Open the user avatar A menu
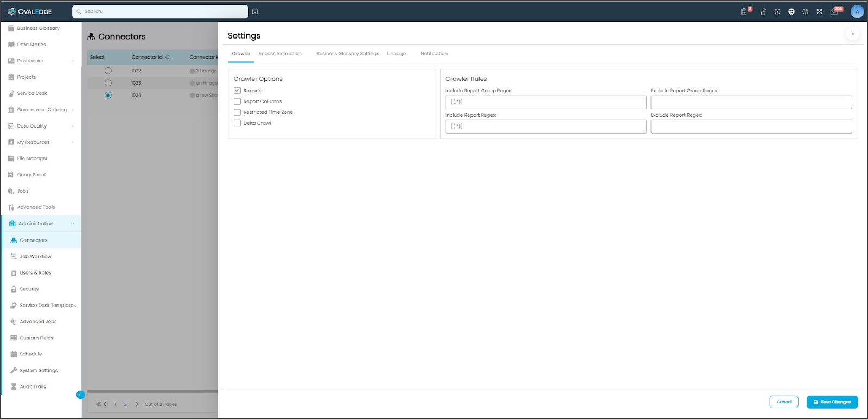Viewport: 868px width, 419px height. click(x=857, y=11)
